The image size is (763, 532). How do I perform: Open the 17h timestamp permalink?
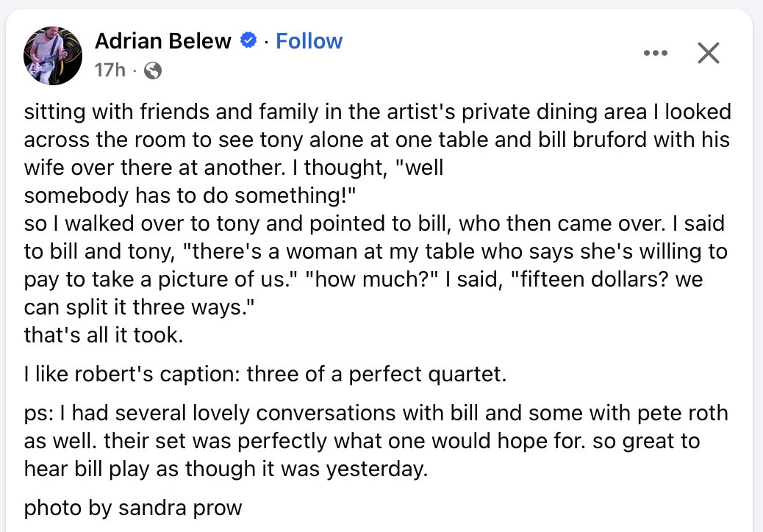click(x=110, y=71)
